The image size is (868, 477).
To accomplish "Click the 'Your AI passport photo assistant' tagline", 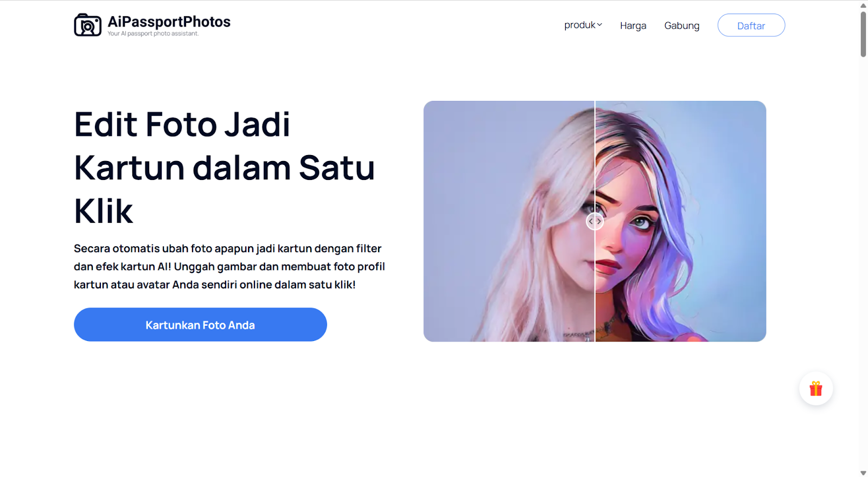I will [153, 34].
